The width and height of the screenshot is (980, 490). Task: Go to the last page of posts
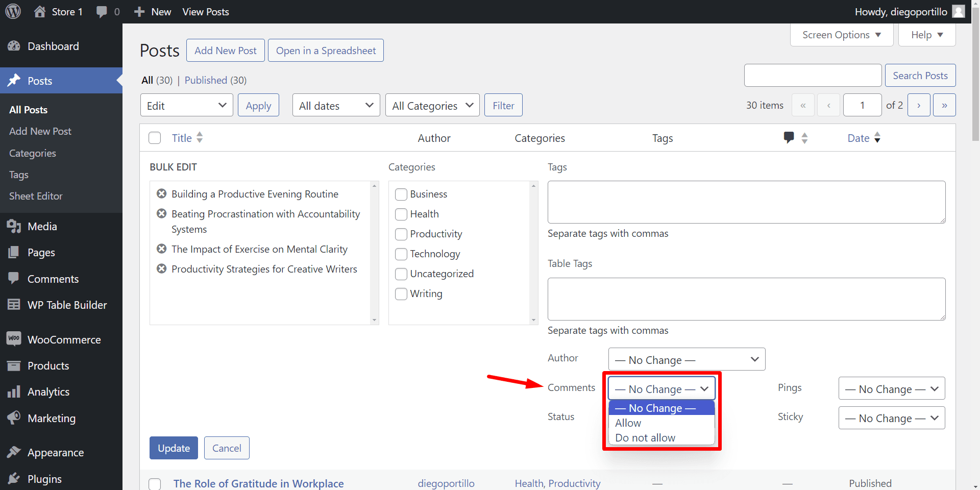tap(944, 105)
